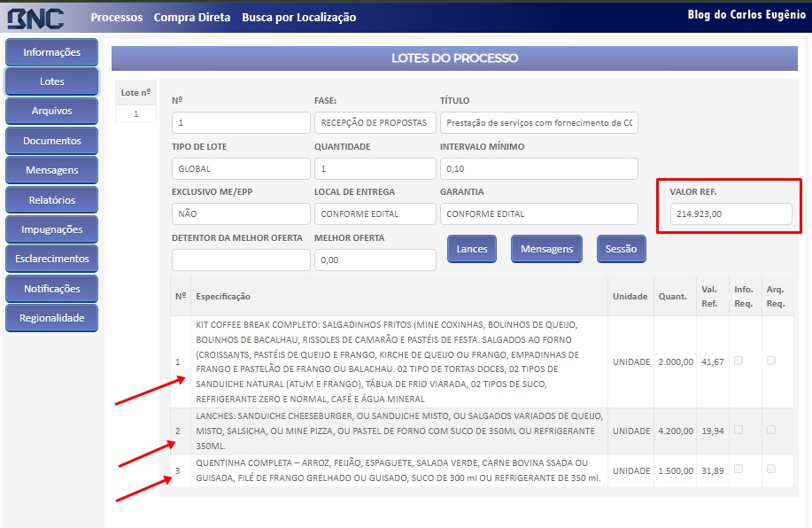Check Info. Req. box for QUENTINHA item
The width and height of the screenshot is (812, 528).
click(739, 469)
